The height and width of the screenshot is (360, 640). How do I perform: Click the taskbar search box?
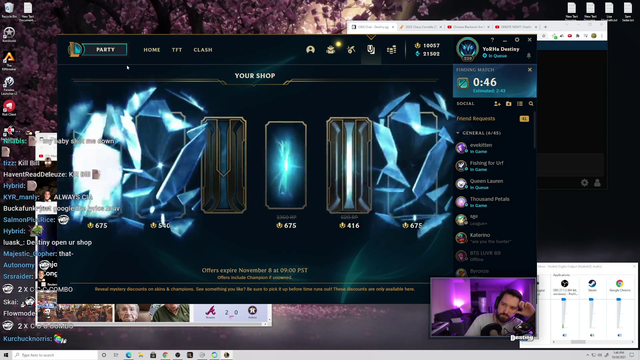pos(56,355)
